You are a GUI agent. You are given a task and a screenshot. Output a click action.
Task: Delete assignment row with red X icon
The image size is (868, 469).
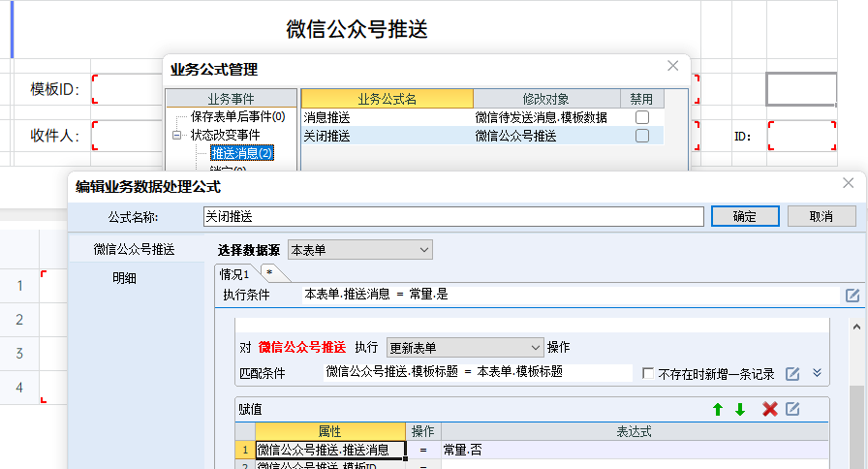[x=769, y=409]
